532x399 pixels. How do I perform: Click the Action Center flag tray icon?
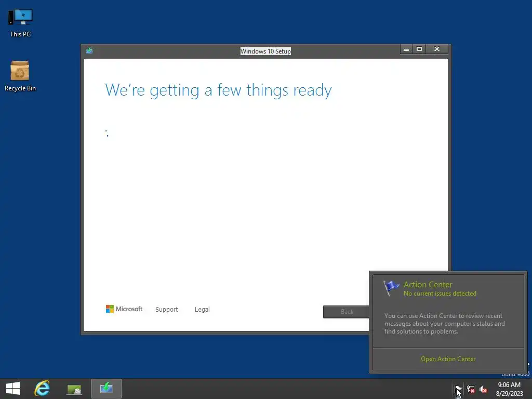(457, 389)
